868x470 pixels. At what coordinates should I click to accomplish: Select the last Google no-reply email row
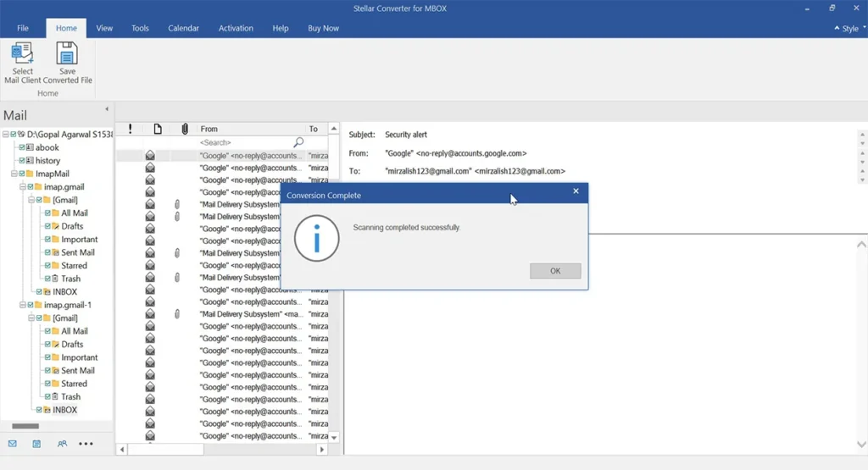point(222,436)
